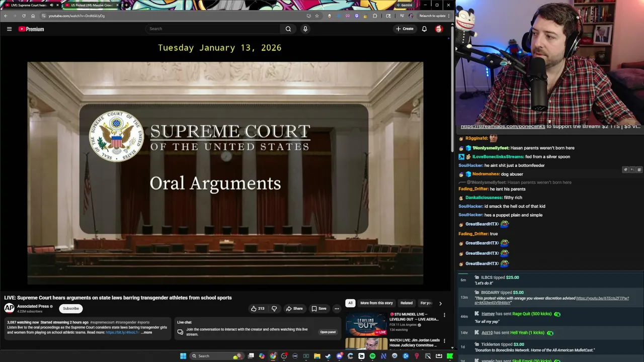Open options for Jim Jordan video

point(444,340)
